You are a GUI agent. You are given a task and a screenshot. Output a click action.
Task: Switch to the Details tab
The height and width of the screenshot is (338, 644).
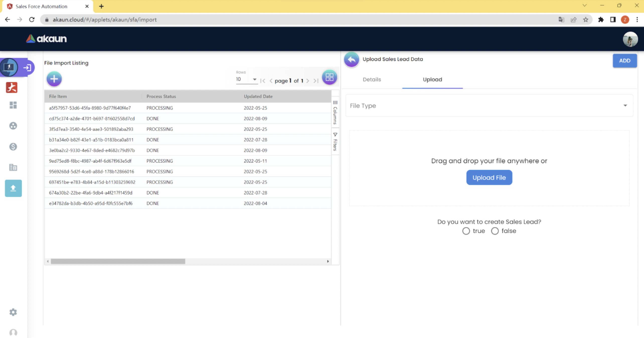point(372,79)
